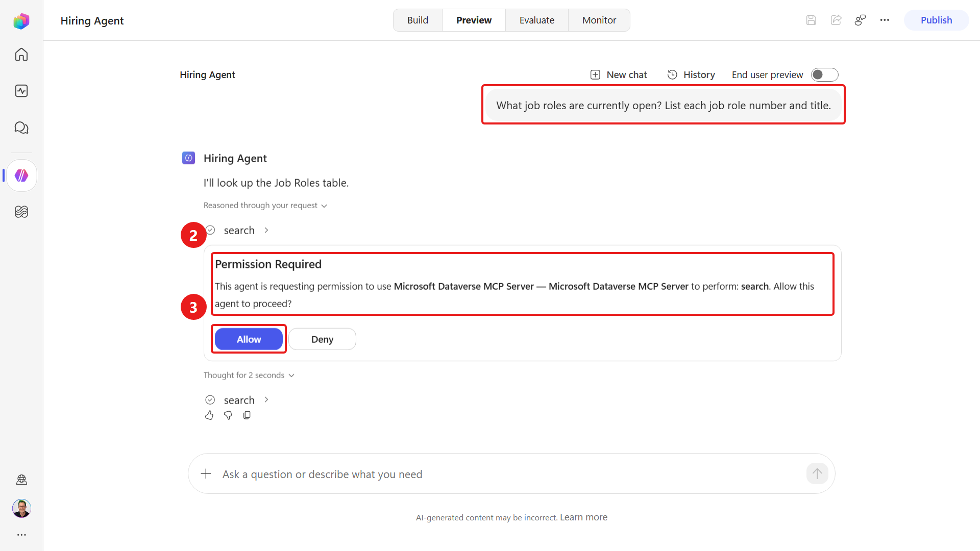The width and height of the screenshot is (980, 551).
Task: Click the user question message bubble
Action: click(x=663, y=106)
